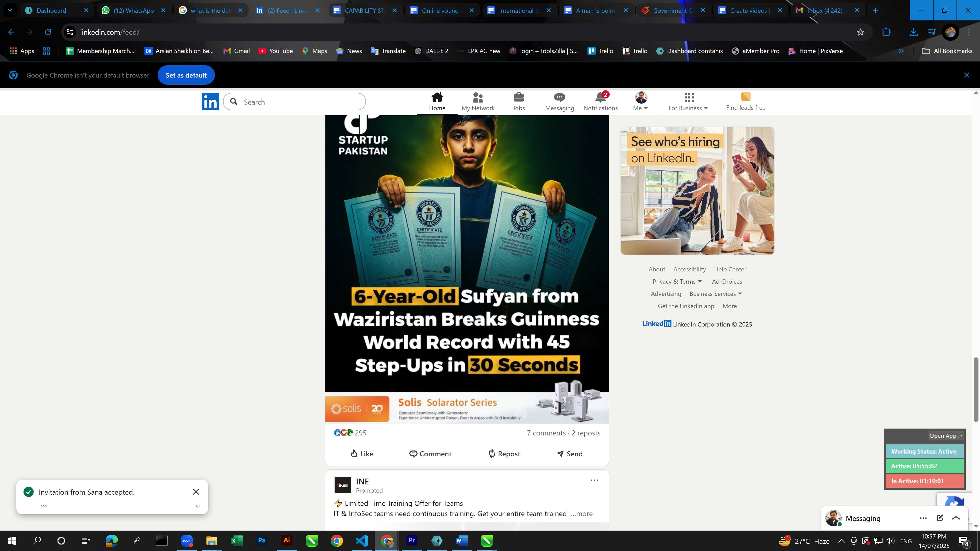
Task: Open LinkedIn Home icon in navigation
Action: pos(437,102)
